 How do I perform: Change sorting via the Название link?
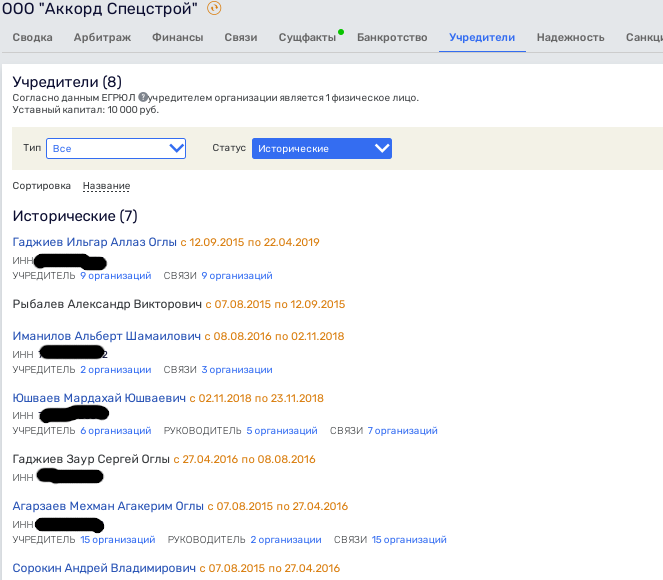(x=106, y=186)
